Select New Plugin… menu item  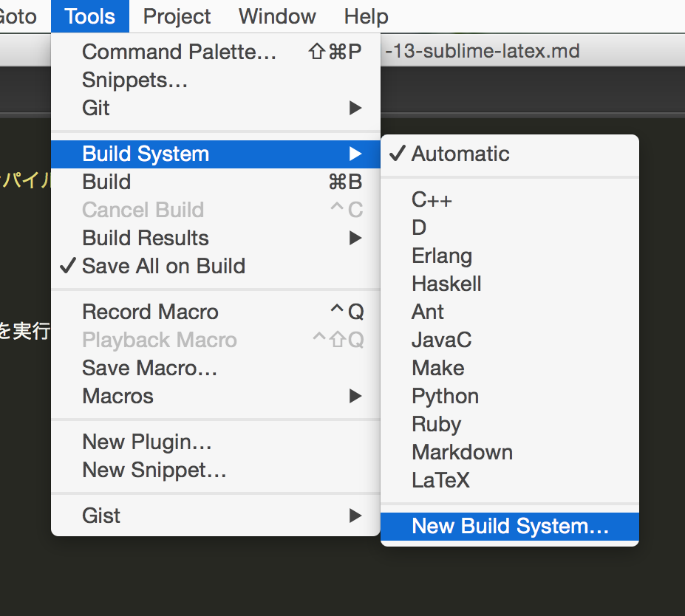[215, 442]
